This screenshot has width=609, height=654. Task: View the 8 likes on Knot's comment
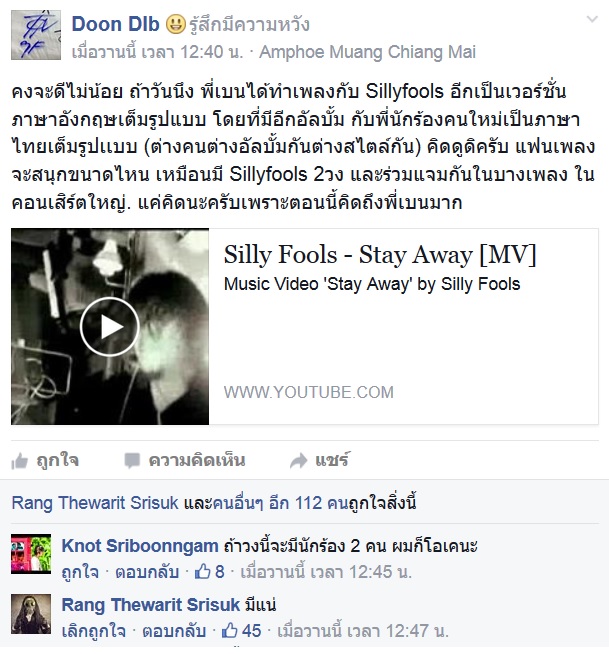pyautogui.click(x=210, y=572)
